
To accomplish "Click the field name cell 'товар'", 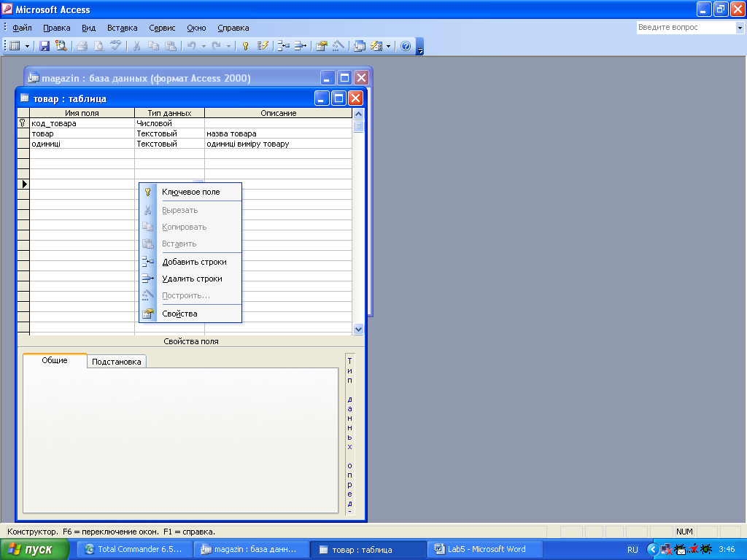I will pyautogui.click(x=82, y=133).
